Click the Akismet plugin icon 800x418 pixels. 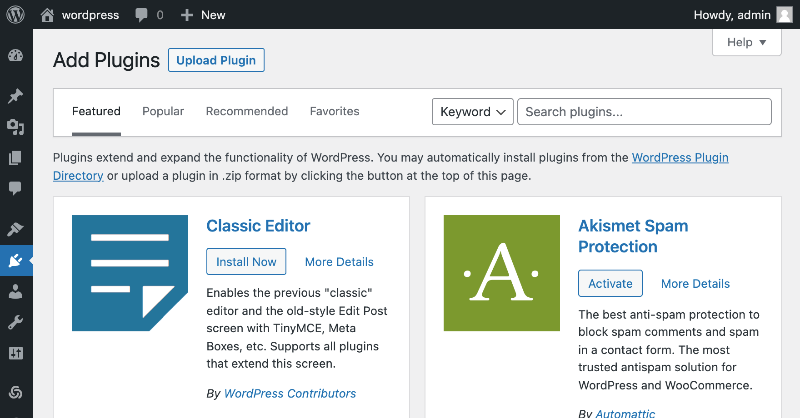point(502,273)
